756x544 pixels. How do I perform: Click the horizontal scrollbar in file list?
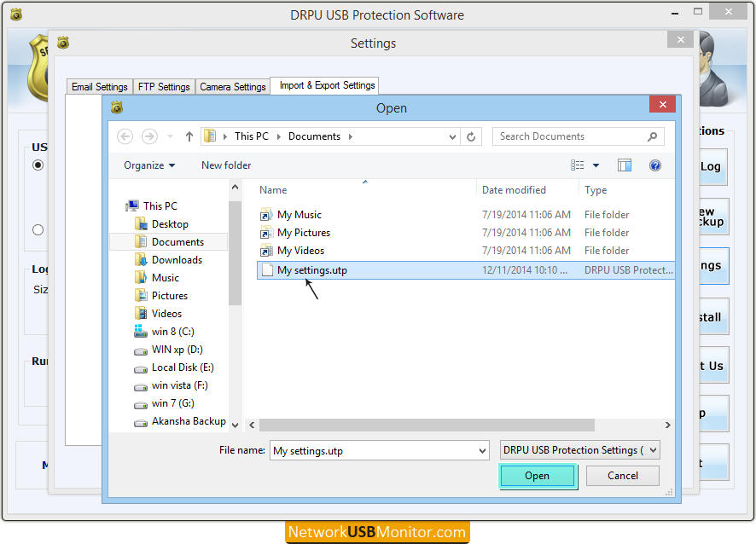click(427, 425)
